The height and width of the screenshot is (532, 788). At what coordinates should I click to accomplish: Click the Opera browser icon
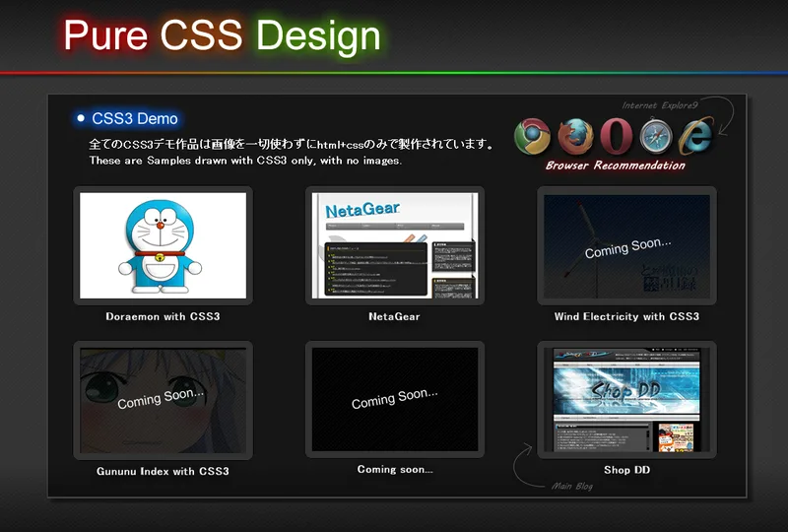(615, 136)
